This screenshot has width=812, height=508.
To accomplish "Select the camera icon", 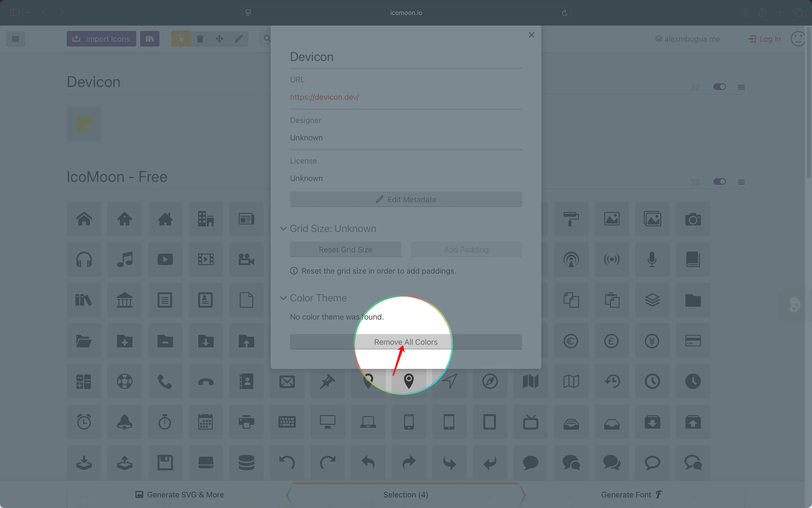I will tap(693, 219).
